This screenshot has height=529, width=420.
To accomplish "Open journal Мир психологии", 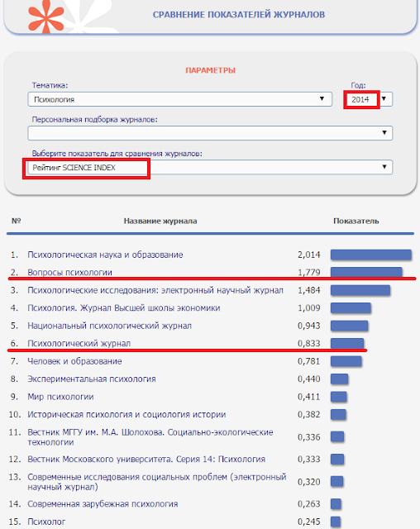I will click(x=60, y=397).
